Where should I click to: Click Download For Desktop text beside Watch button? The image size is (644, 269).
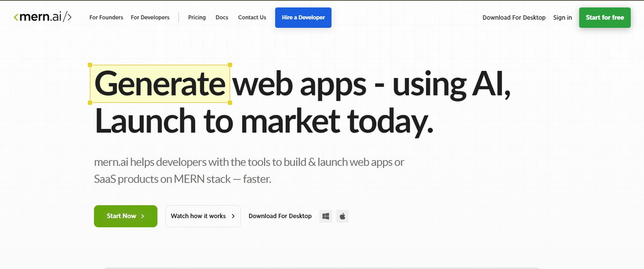coord(280,216)
